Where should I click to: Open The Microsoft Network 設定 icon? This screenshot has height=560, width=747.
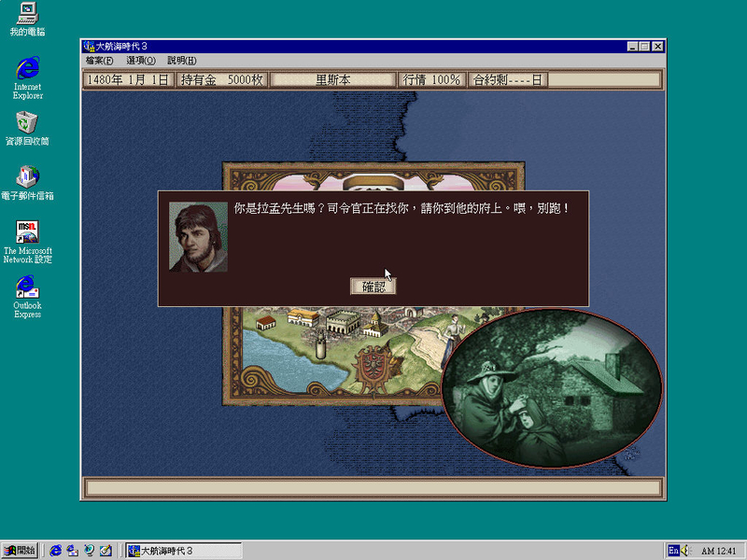[x=27, y=242]
